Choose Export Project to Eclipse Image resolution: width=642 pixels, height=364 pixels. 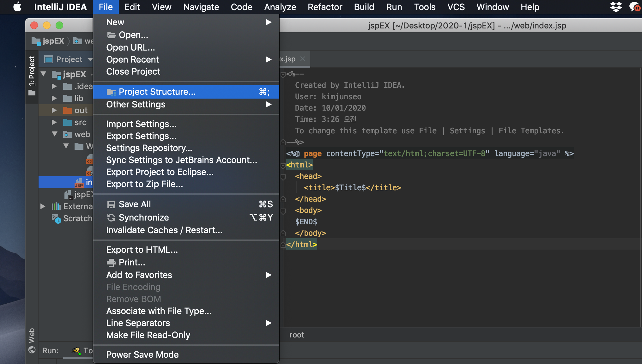[186, 172]
